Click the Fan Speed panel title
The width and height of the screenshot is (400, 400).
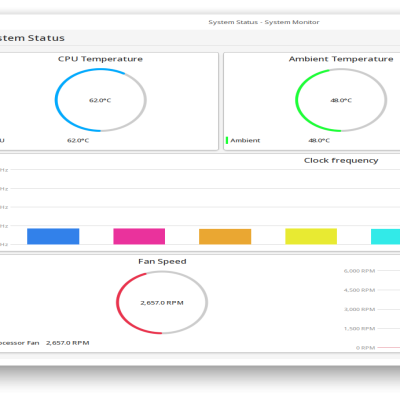pos(162,262)
